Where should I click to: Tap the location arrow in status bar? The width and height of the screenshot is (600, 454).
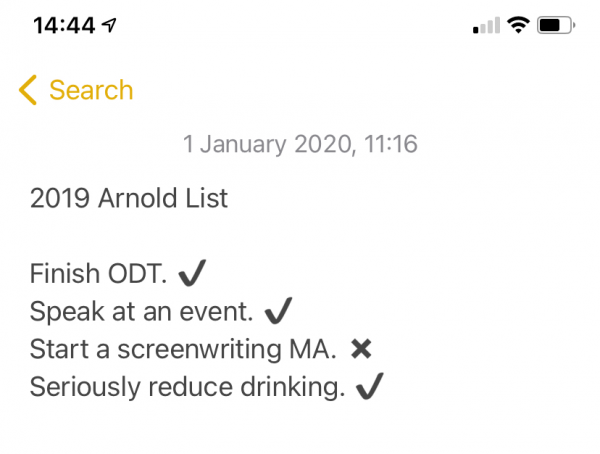[109, 25]
